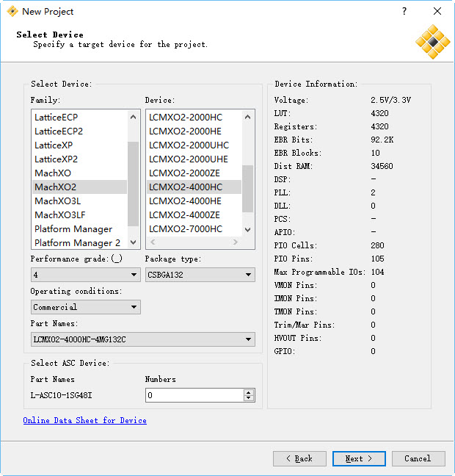This screenshot has width=455, height=476.
Task: Click Device list vertical scrollbar thumb
Action: 248,189
